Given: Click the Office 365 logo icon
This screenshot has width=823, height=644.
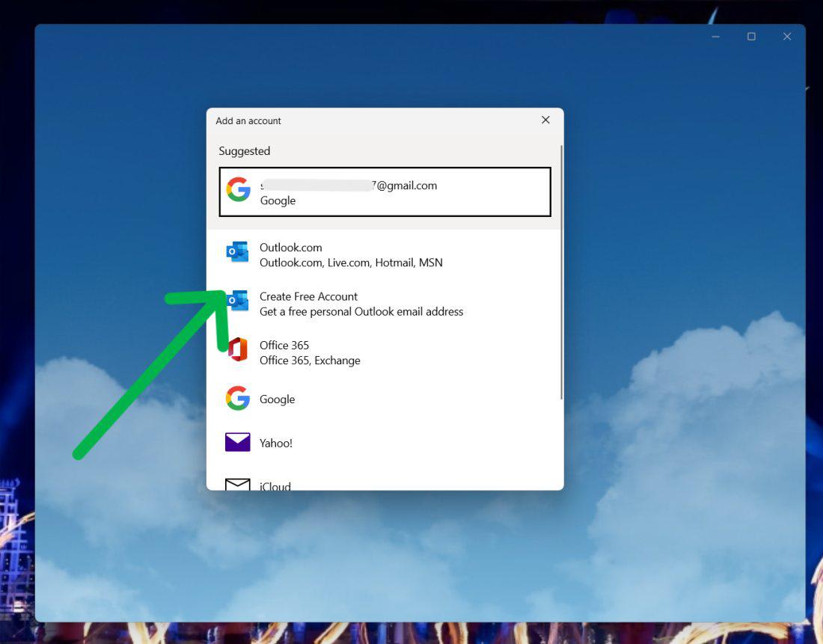Looking at the screenshot, I should [x=237, y=349].
